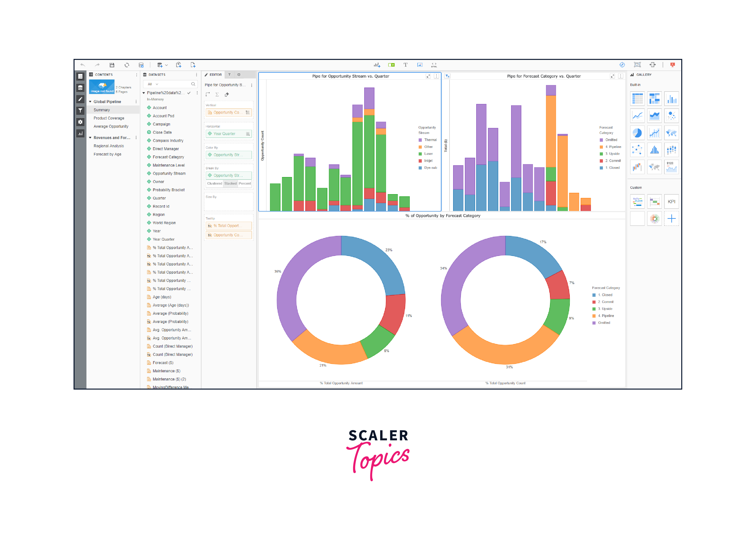Choose the world map chart in the gallery
The width and height of the screenshot is (756, 540).
[672, 133]
